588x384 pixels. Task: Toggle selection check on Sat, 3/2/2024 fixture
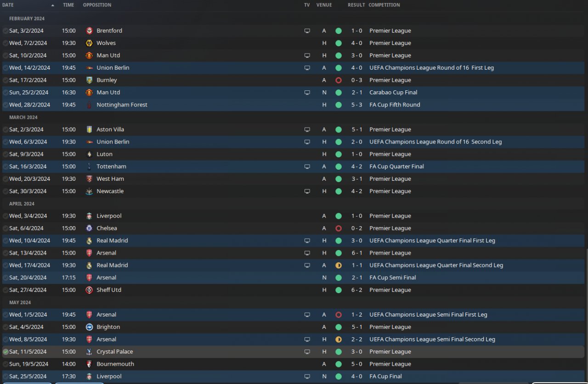coord(6,31)
